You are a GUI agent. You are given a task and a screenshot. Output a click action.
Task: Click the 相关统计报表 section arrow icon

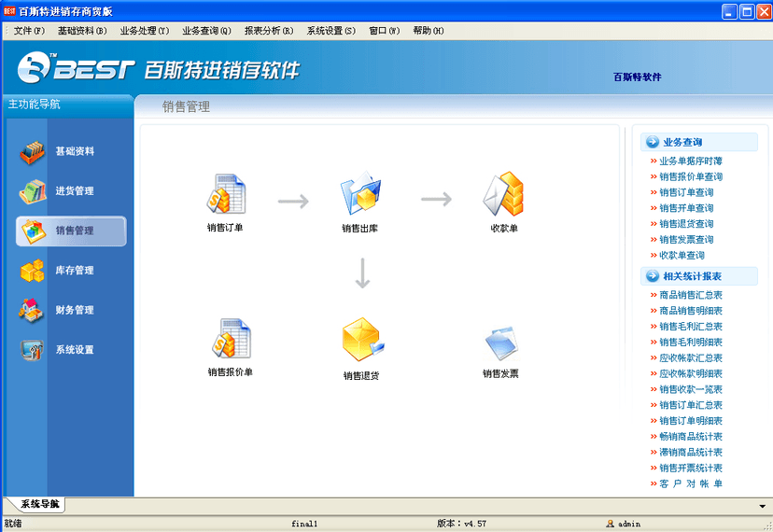click(653, 276)
